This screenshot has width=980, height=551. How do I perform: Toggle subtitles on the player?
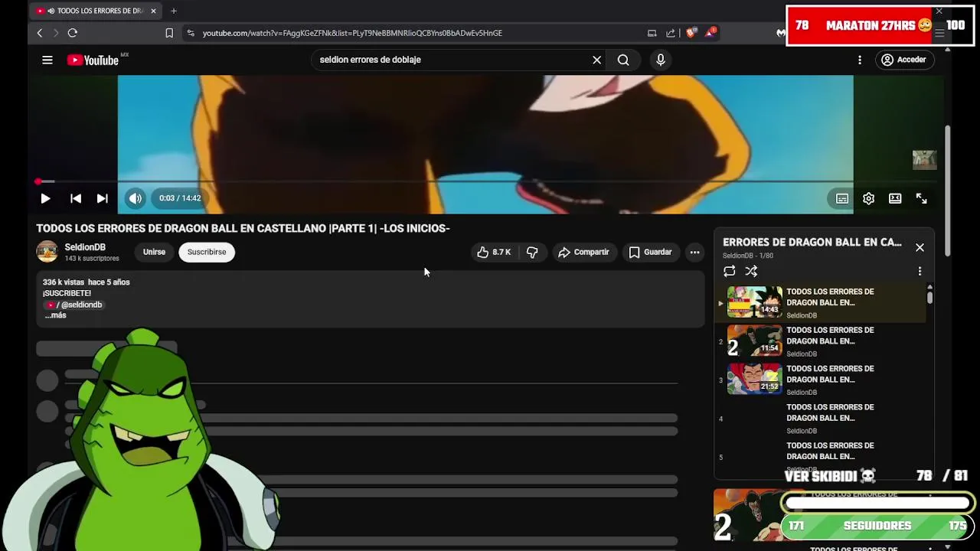click(842, 198)
